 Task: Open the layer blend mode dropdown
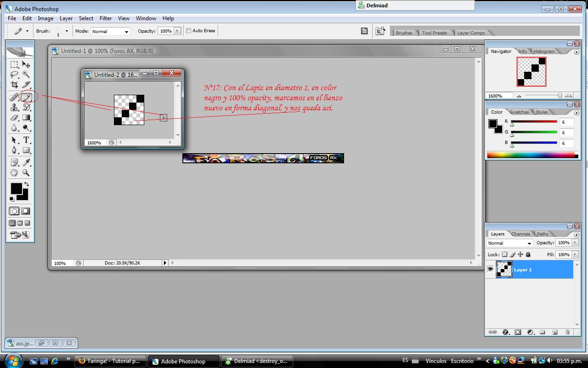click(x=509, y=243)
